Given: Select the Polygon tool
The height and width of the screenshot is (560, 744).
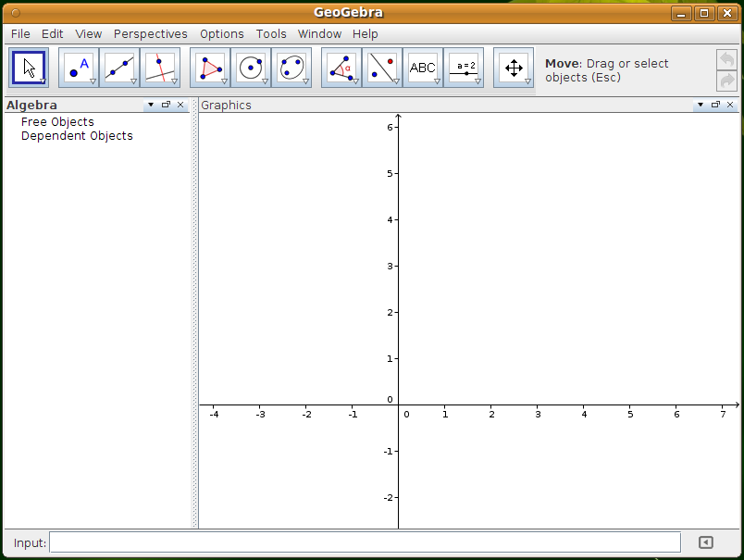Looking at the screenshot, I should click(x=210, y=68).
